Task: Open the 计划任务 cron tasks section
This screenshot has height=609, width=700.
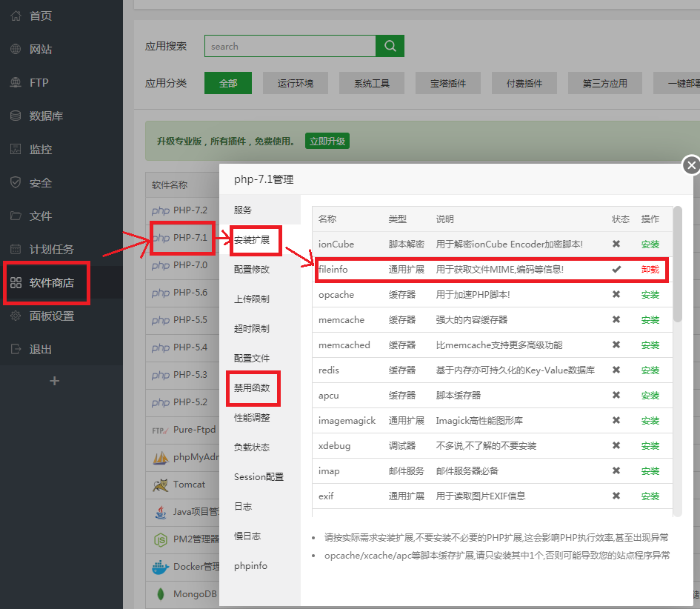Action: 43,249
